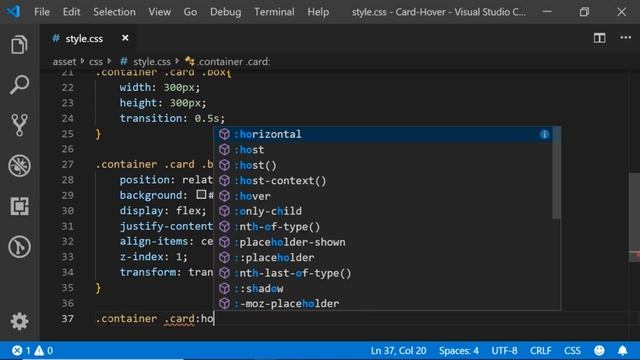Open the editor More Actions menu
Viewport: 640px width, 360px height.
[x=625, y=38]
